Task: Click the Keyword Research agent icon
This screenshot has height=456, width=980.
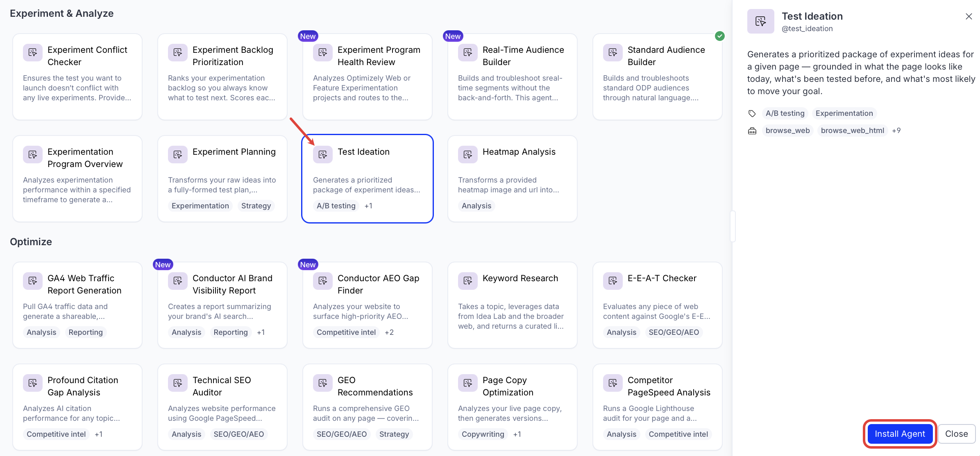Action: (468, 281)
